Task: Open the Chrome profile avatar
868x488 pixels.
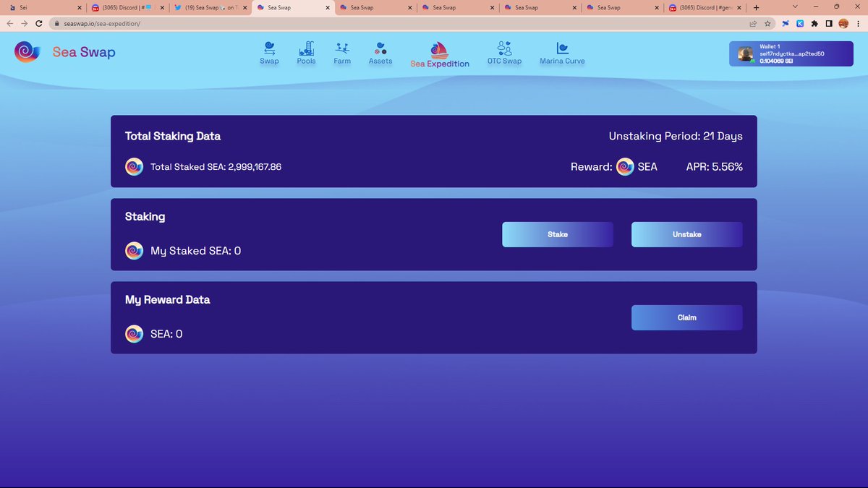Action: [x=843, y=23]
